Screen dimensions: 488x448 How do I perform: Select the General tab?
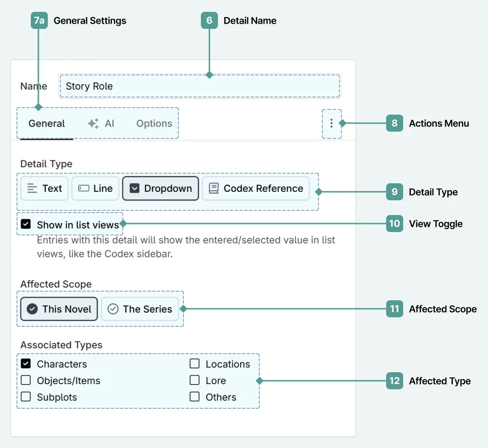point(46,124)
